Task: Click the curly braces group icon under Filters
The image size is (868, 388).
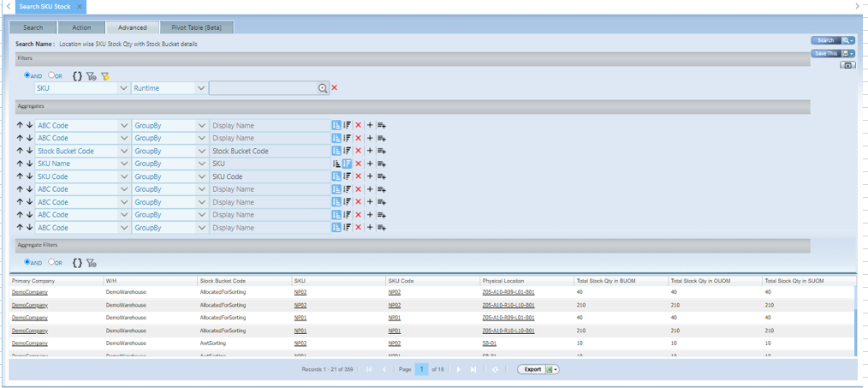Action: point(77,76)
